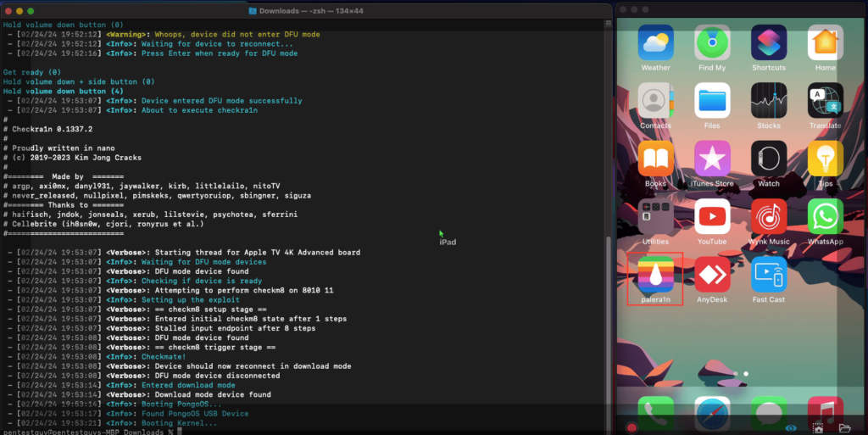Image resolution: width=868 pixels, height=435 pixels.
Task: Launch Safari from the iPhone dock
Action: coord(712,414)
